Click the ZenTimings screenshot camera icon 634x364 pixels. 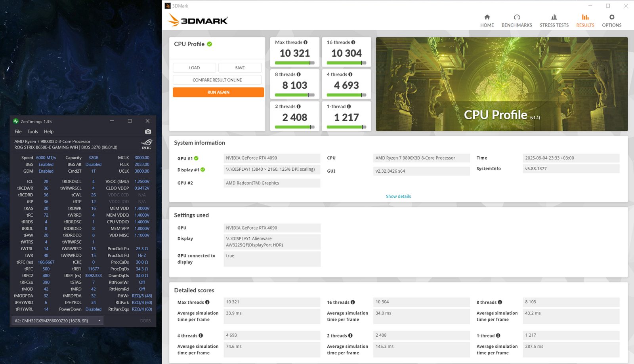click(x=148, y=131)
